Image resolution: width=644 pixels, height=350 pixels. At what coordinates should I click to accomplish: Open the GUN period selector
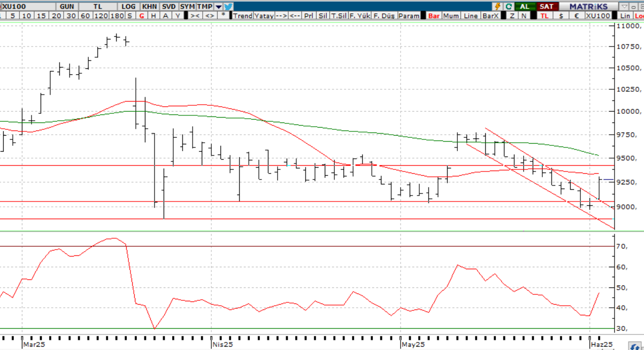(67, 6)
